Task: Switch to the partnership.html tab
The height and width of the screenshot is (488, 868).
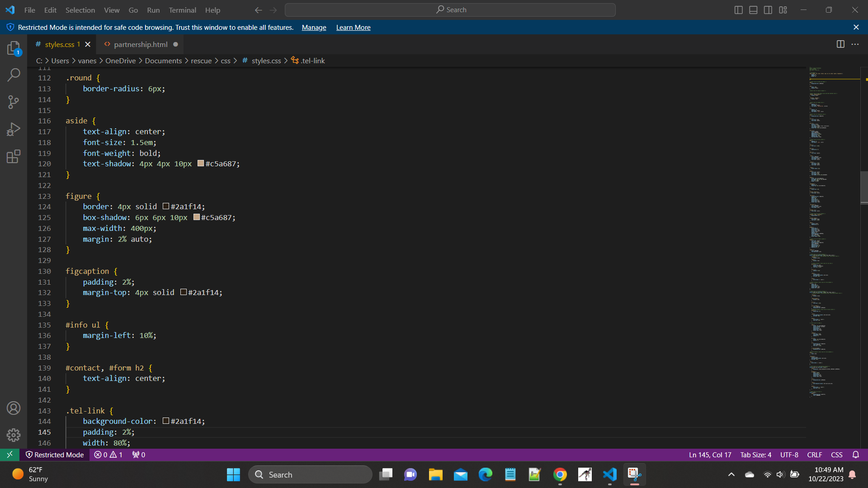Action: [140, 44]
